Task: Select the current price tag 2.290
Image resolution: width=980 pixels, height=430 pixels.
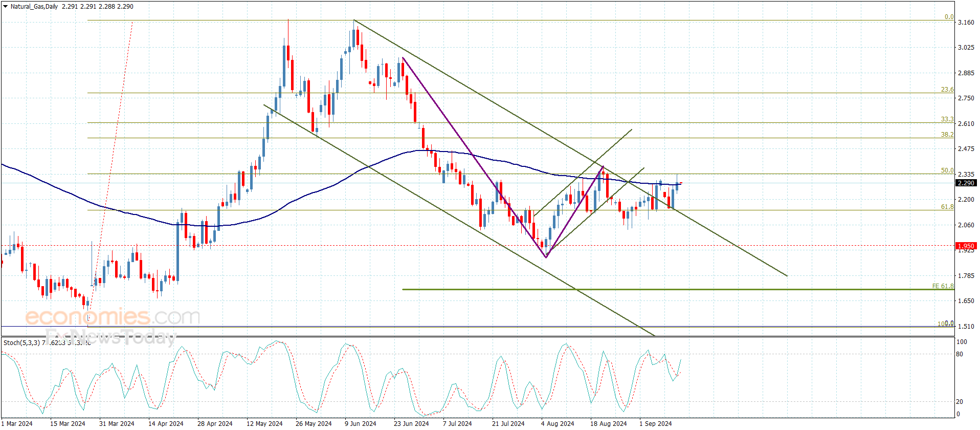Action: [x=966, y=183]
